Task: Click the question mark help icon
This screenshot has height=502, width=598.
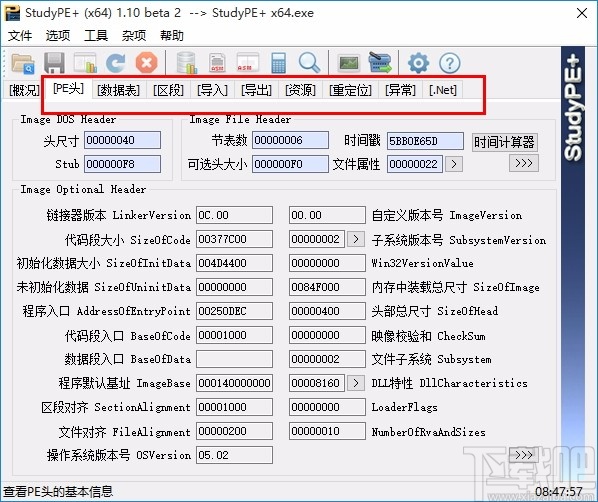Action: tap(450, 63)
